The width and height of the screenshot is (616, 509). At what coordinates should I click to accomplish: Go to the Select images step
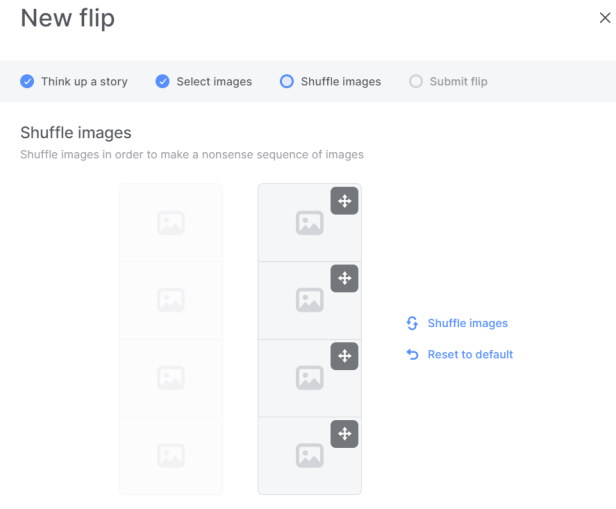click(x=204, y=81)
